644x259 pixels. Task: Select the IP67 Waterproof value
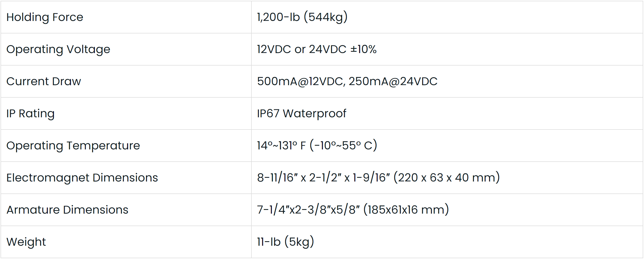[301, 114]
